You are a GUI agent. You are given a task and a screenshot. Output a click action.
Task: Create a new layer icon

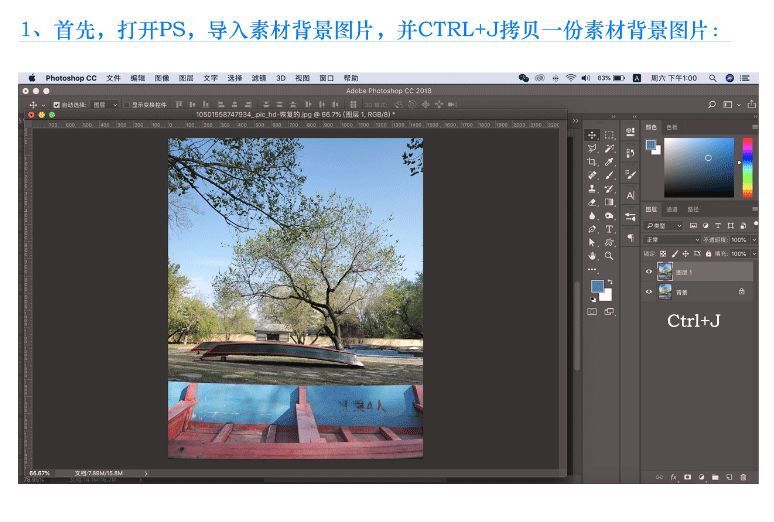pyautogui.click(x=729, y=477)
